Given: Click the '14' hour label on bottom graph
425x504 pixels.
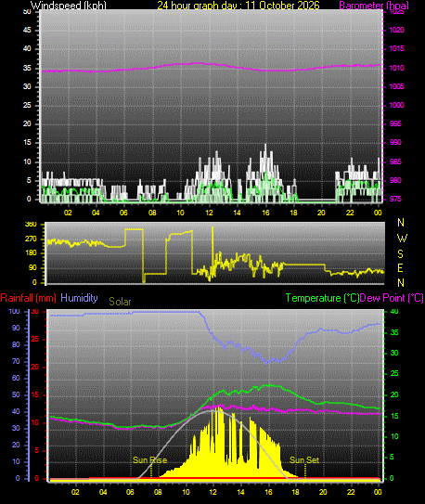Looking at the screenshot, I should [x=240, y=492].
